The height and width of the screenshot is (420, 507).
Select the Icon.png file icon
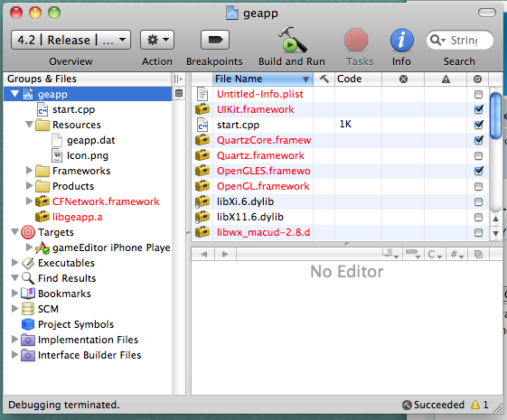pyautogui.click(x=57, y=155)
